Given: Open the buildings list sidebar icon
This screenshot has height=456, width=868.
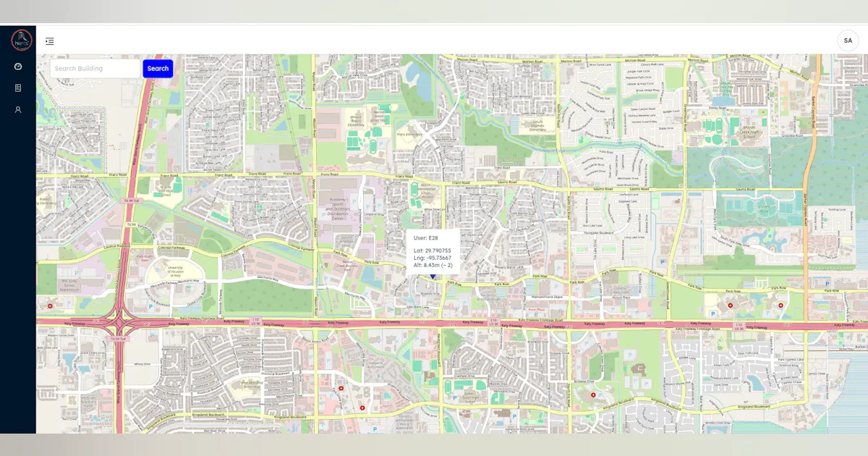Looking at the screenshot, I should coord(18,88).
